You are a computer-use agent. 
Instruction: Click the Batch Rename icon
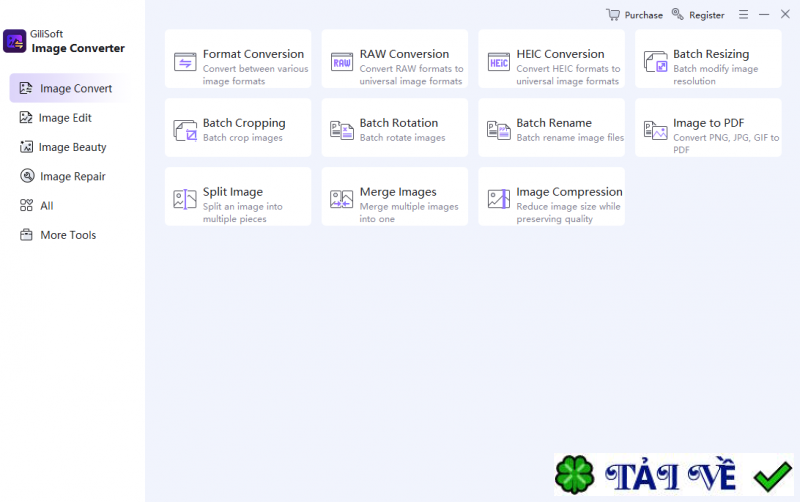498,130
